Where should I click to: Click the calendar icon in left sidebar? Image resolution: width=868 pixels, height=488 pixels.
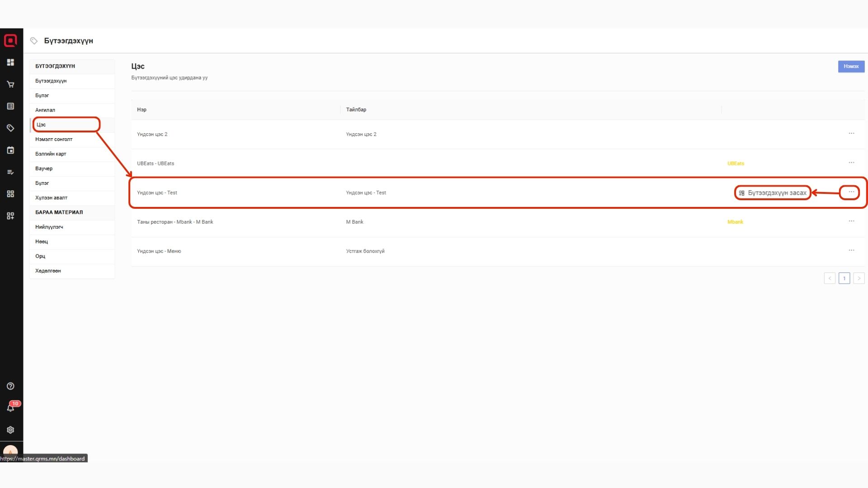click(10, 150)
